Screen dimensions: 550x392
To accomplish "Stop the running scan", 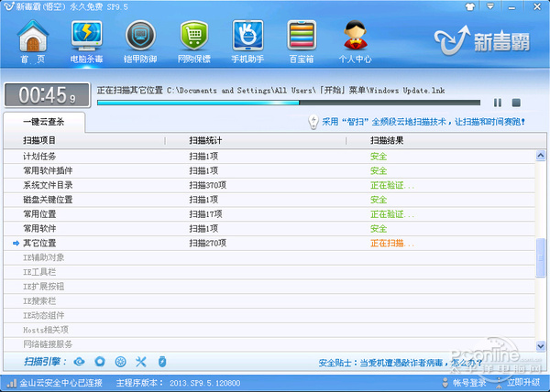I will (x=516, y=103).
